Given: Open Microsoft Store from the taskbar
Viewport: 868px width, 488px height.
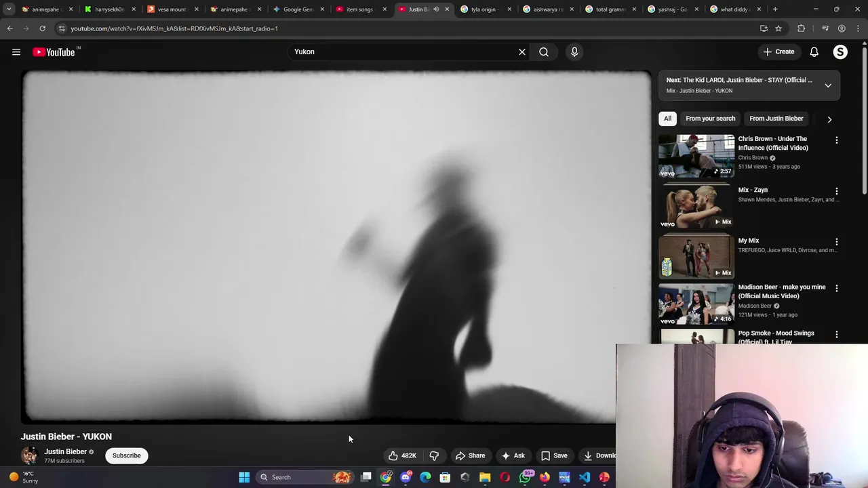Looking at the screenshot, I should click(445, 477).
